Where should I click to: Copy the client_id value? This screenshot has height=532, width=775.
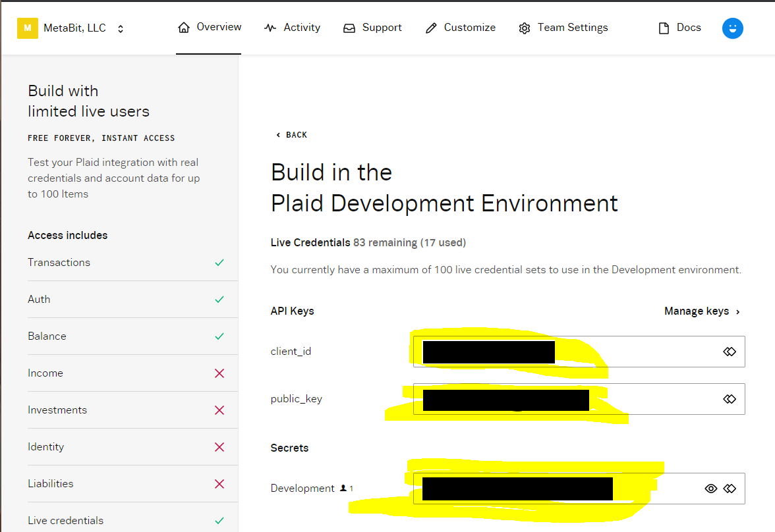pyautogui.click(x=730, y=352)
